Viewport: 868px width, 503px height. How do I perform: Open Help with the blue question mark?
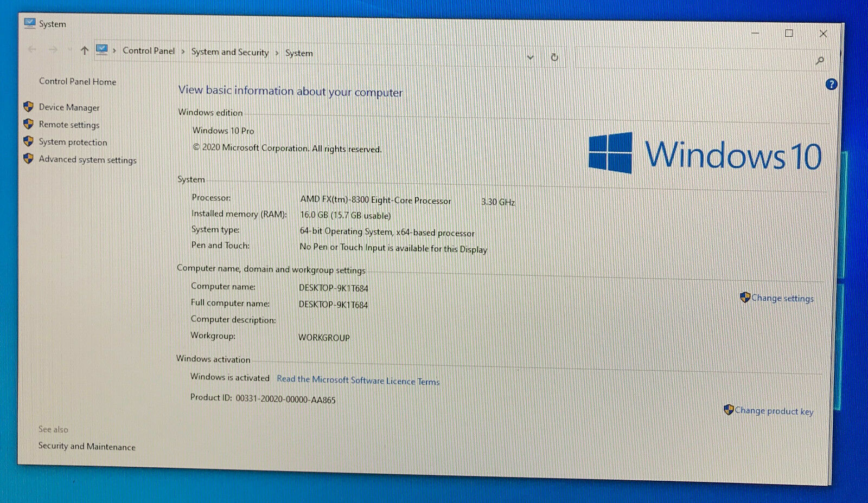(x=831, y=85)
